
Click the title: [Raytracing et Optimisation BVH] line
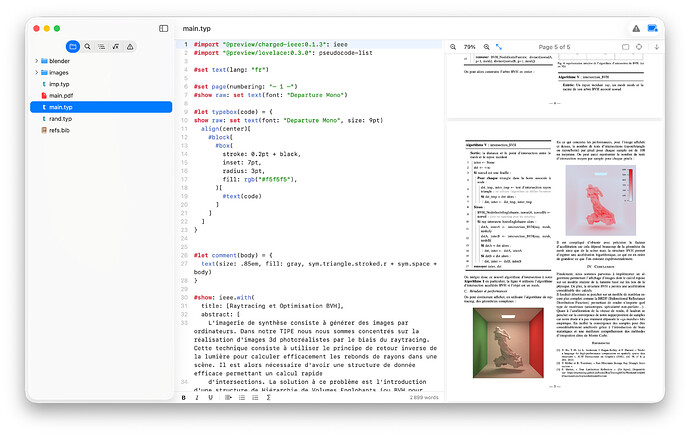[x=272, y=306]
